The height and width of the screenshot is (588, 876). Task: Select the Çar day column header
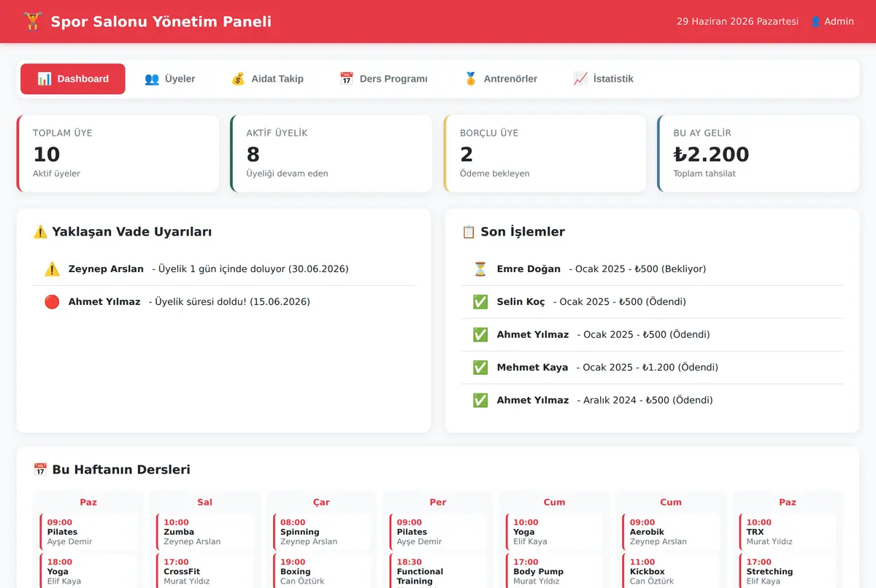pos(321,502)
